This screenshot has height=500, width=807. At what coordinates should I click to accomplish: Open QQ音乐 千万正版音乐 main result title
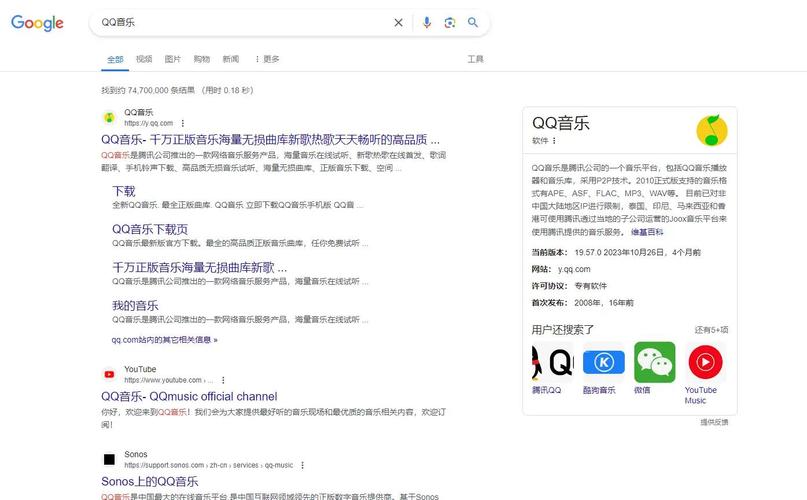pos(270,140)
